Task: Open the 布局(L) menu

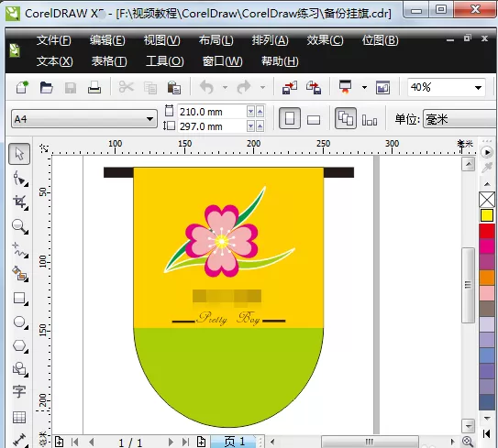Action: [x=216, y=40]
